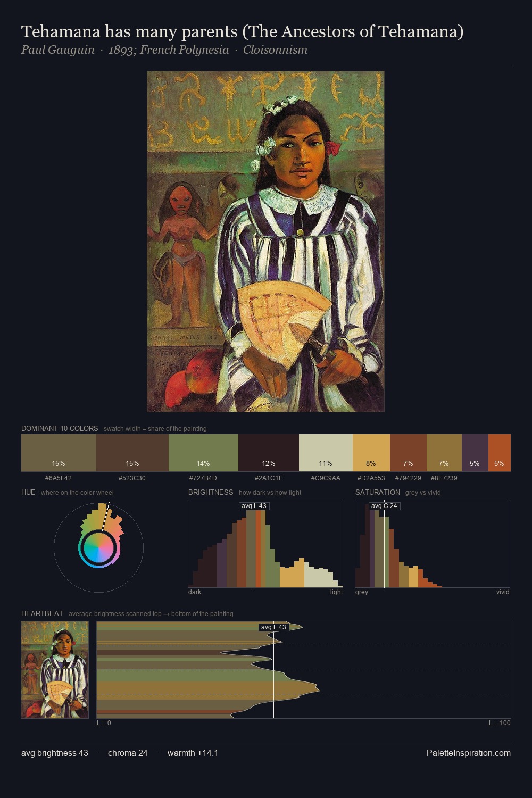Click the 'vivid' axis label
This screenshot has width=532, height=798.
(x=503, y=592)
